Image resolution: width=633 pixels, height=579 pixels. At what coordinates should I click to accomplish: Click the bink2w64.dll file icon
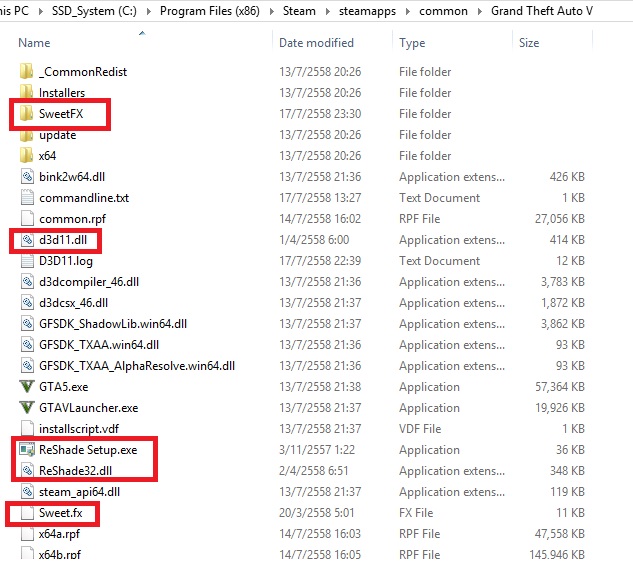point(27,176)
